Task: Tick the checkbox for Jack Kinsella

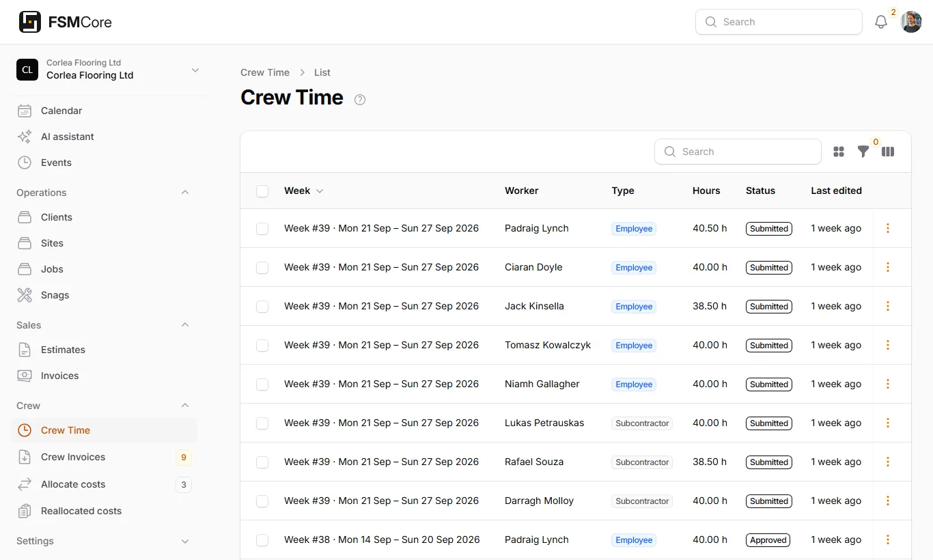Action: [262, 307]
